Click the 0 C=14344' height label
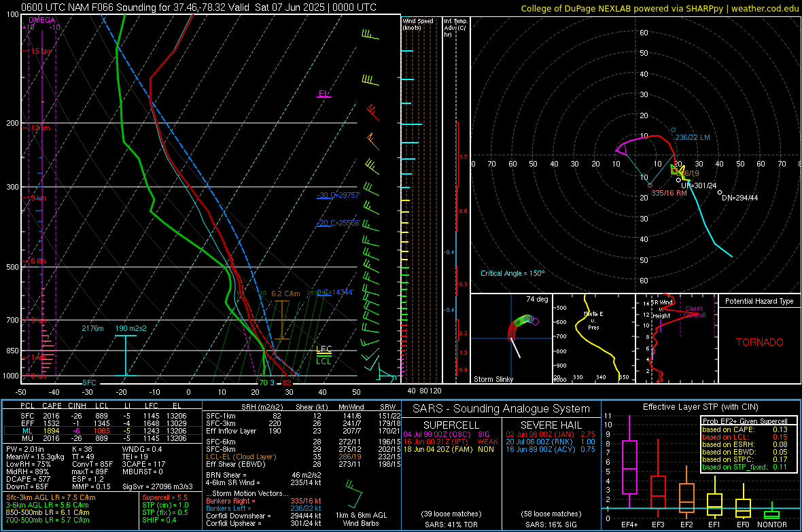The width and height of the screenshot is (802, 532). [x=335, y=292]
